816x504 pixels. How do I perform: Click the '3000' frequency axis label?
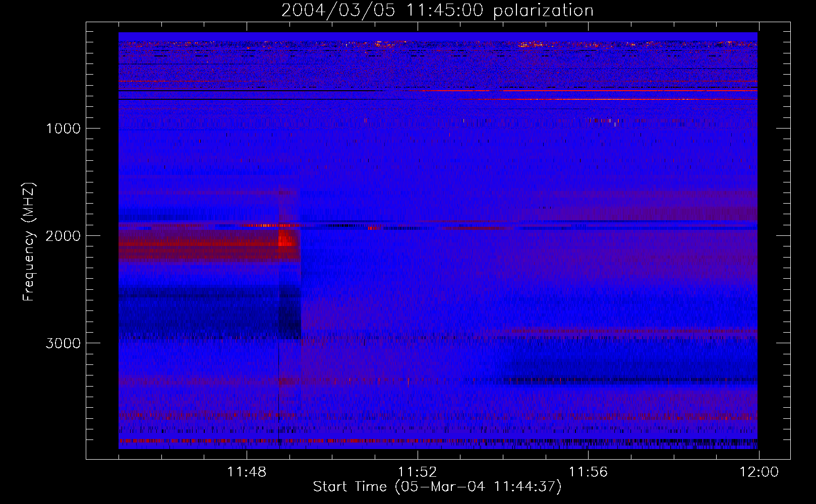tap(63, 343)
